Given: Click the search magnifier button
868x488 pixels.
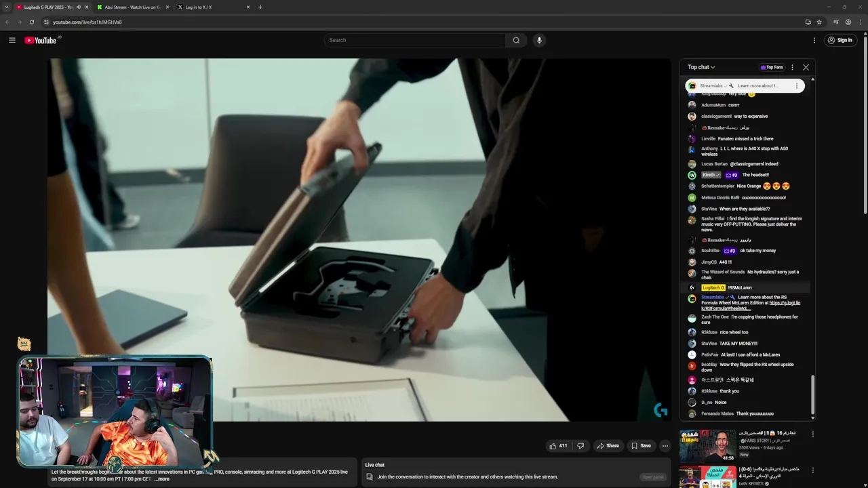Looking at the screenshot, I should coord(516,40).
